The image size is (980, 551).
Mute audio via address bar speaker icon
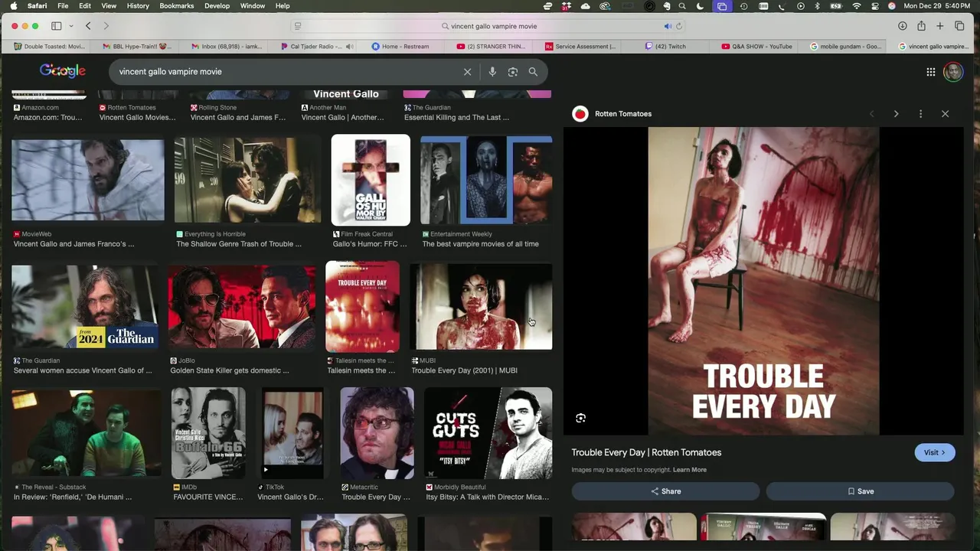point(667,26)
